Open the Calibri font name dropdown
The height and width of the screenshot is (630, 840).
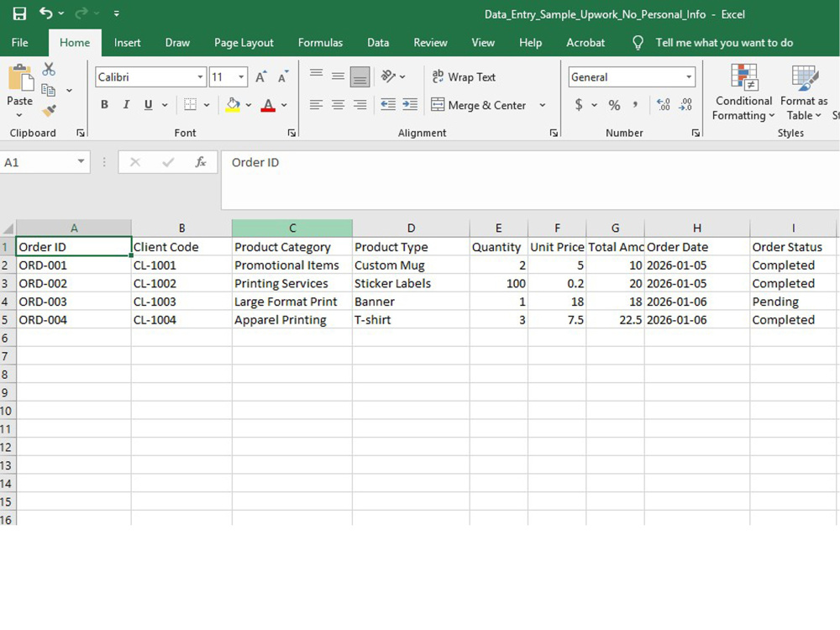[x=200, y=77]
